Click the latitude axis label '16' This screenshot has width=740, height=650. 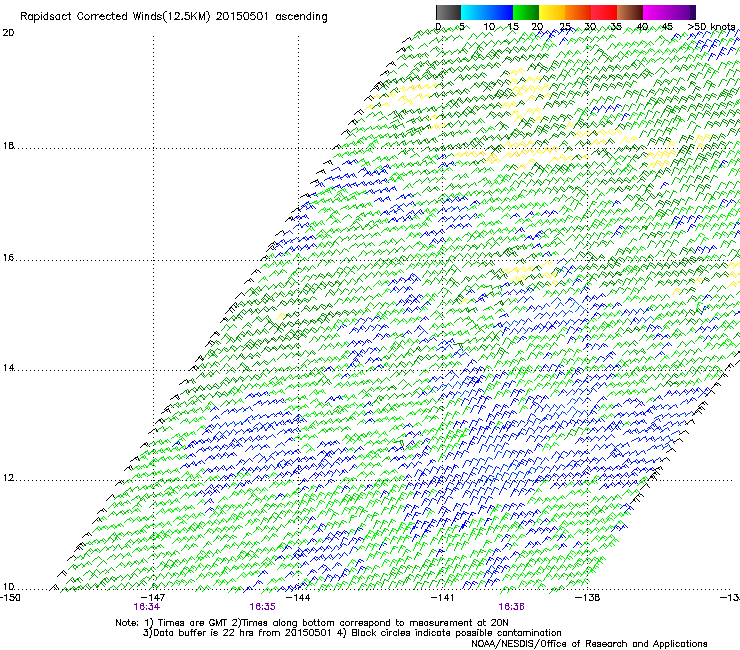(x=8, y=258)
